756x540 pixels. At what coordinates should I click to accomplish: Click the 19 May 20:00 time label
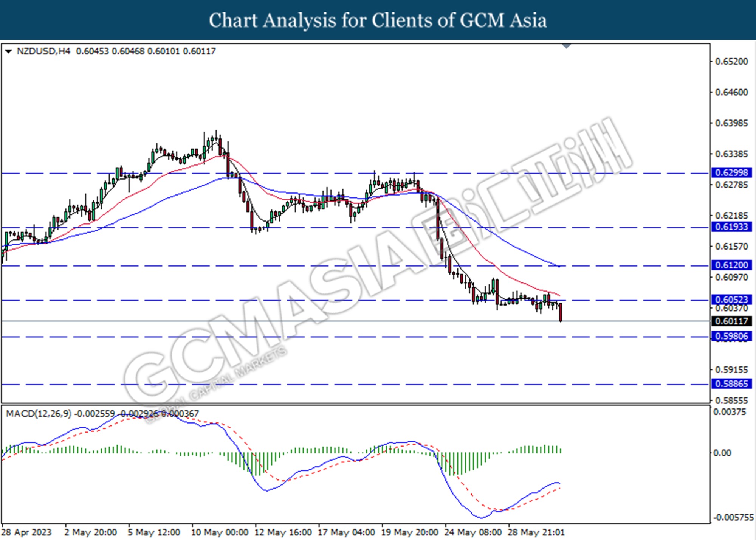coord(410,532)
